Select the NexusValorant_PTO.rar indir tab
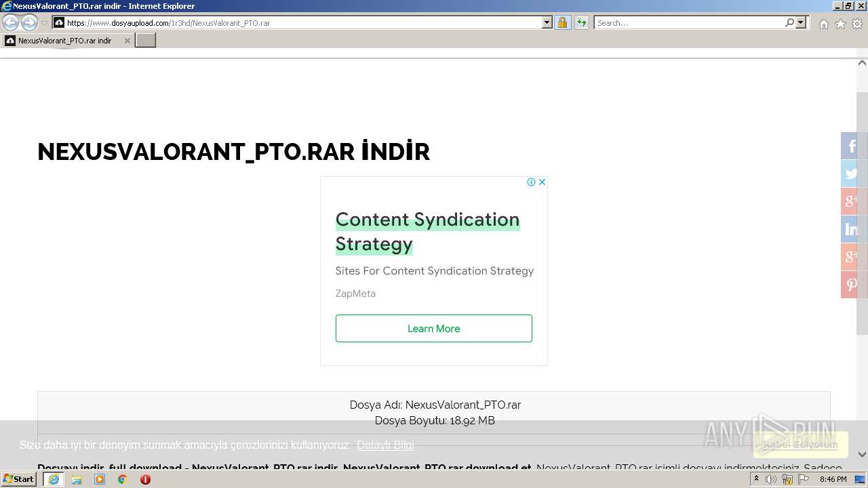Image resolution: width=868 pixels, height=488 pixels. coord(65,41)
